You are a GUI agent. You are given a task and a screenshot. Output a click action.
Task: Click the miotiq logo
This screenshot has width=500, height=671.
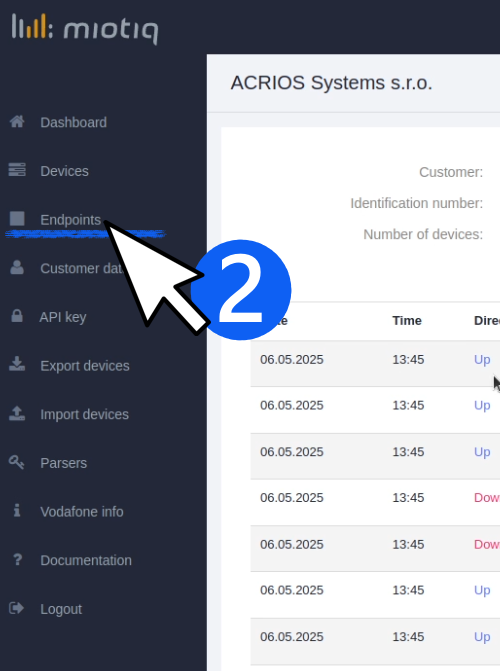tap(85, 28)
